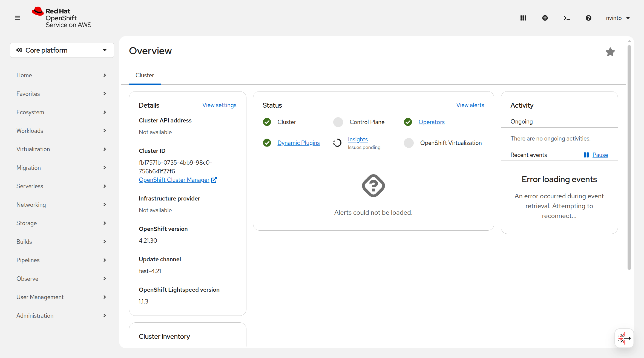
Task: Open the web terminal command line
Action: pos(567,18)
